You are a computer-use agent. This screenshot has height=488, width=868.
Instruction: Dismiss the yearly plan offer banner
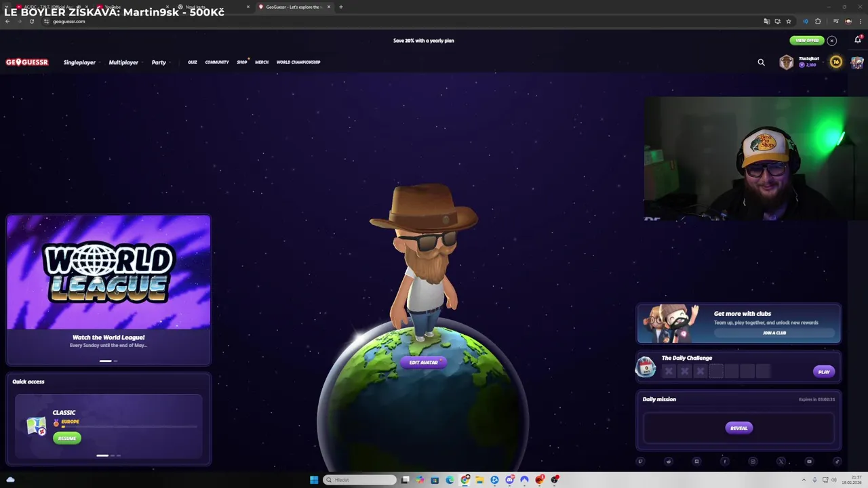point(831,41)
